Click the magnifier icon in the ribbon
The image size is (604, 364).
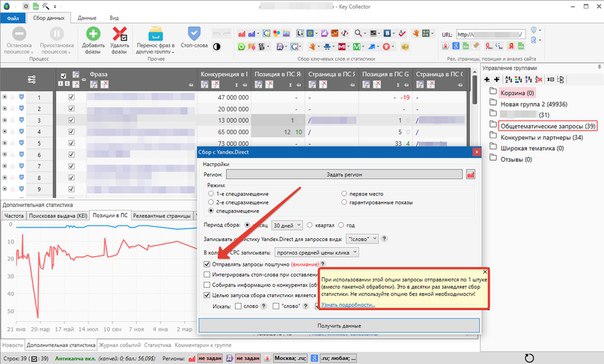tap(358, 33)
